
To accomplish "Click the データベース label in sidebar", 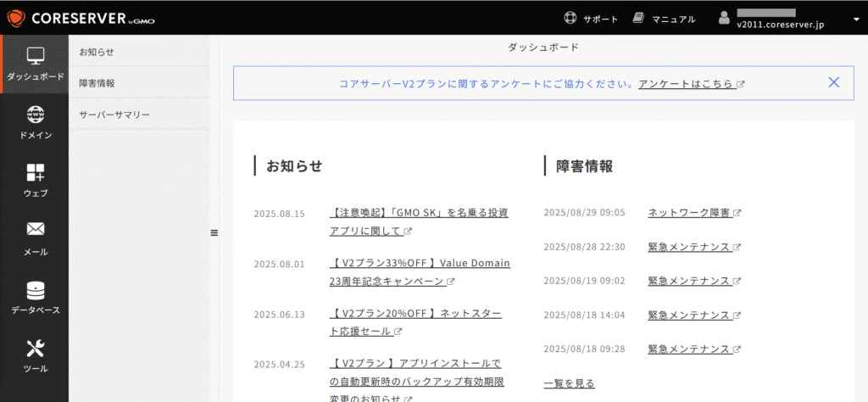I will pyautogui.click(x=36, y=310).
